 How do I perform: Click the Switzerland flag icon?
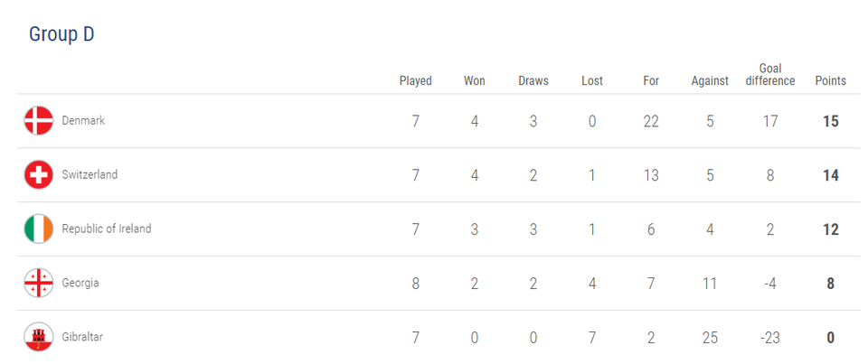(39, 175)
